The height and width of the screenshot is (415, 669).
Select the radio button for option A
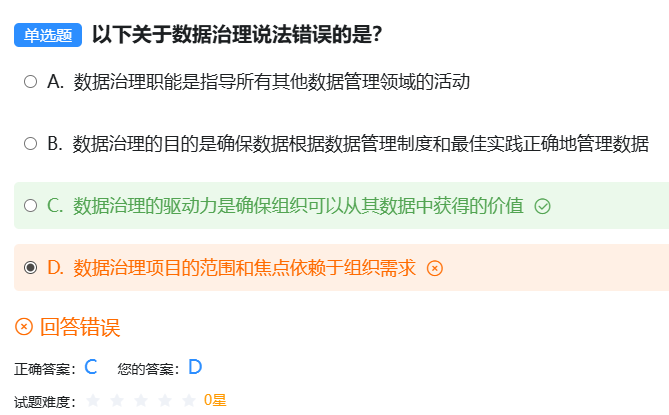click(31, 82)
